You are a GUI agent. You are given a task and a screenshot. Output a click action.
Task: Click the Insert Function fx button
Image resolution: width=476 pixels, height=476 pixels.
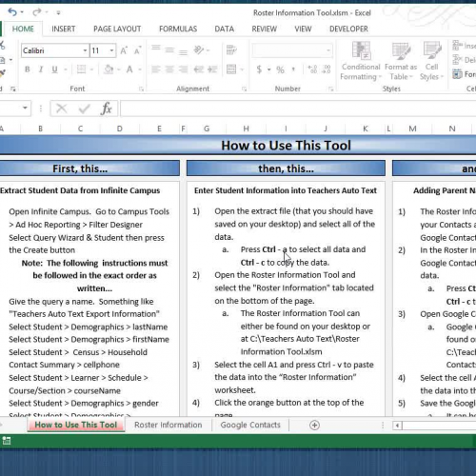(107, 109)
